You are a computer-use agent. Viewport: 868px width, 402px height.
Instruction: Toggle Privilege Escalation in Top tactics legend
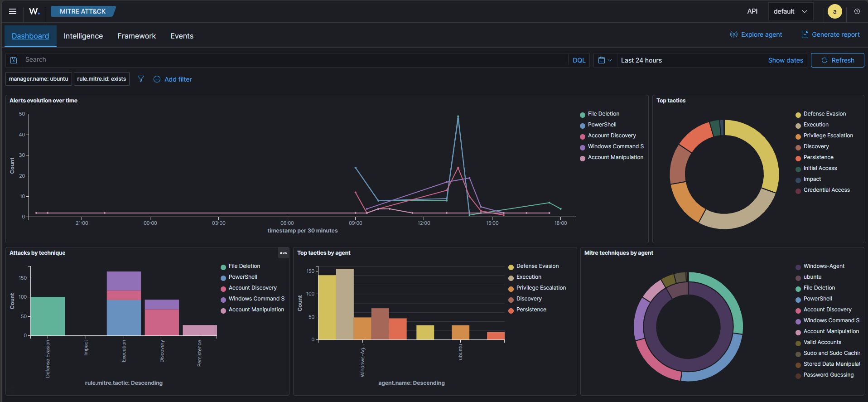click(x=828, y=136)
